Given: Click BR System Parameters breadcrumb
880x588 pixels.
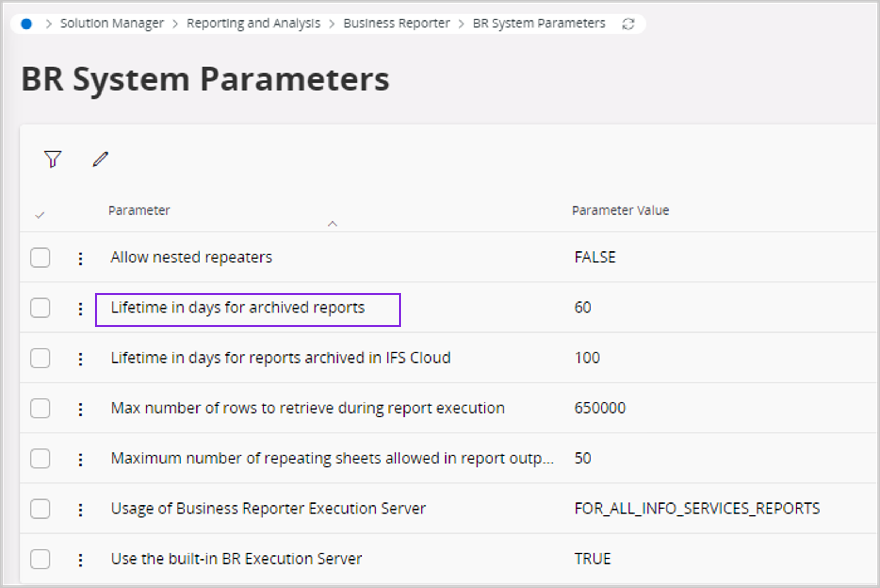Looking at the screenshot, I should pos(538,23).
